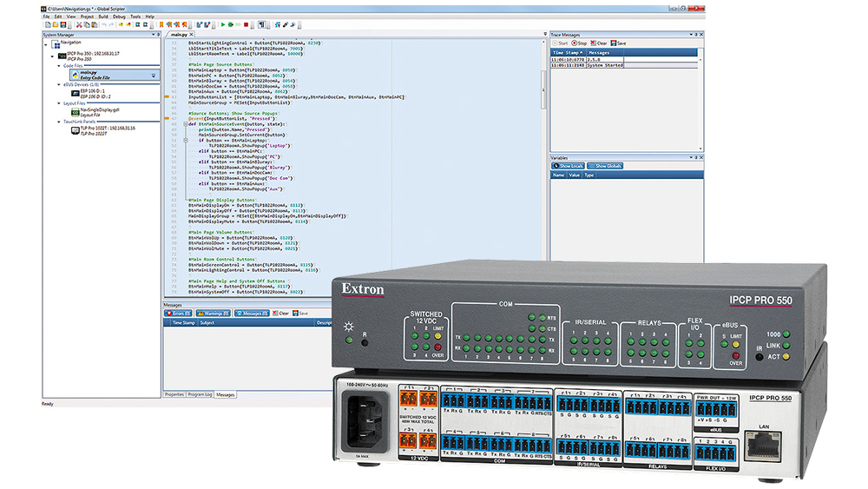Collapse the Code Files group
The width and height of the screenshot is (868, 489).
point(59,65)
